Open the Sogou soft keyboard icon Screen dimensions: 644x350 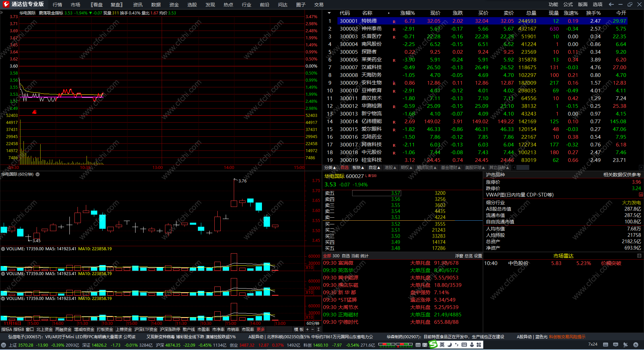[464, 345]
